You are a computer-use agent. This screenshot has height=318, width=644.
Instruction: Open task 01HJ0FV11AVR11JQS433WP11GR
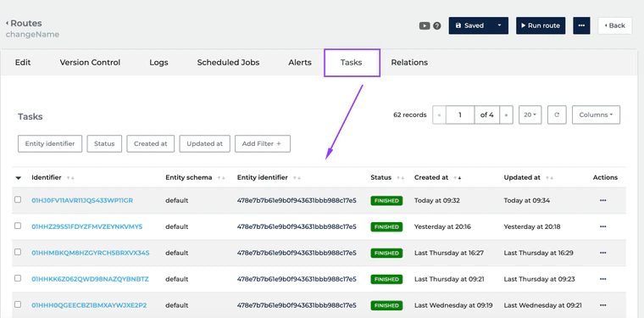point(82,200)
